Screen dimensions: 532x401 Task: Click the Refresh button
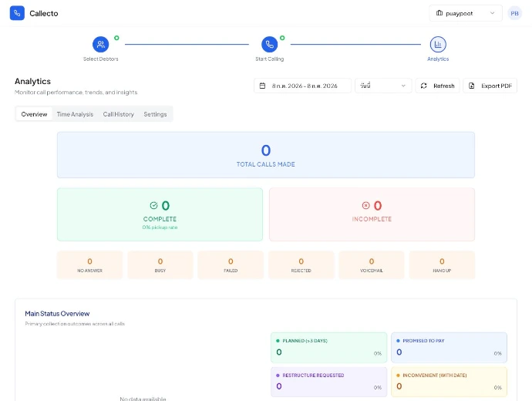coord(437,86)
